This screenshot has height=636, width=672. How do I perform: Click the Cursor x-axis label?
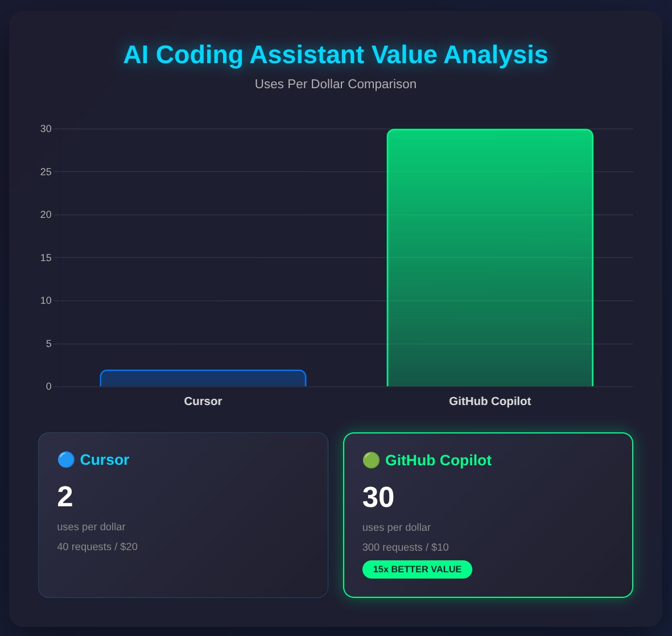(203, 401)
